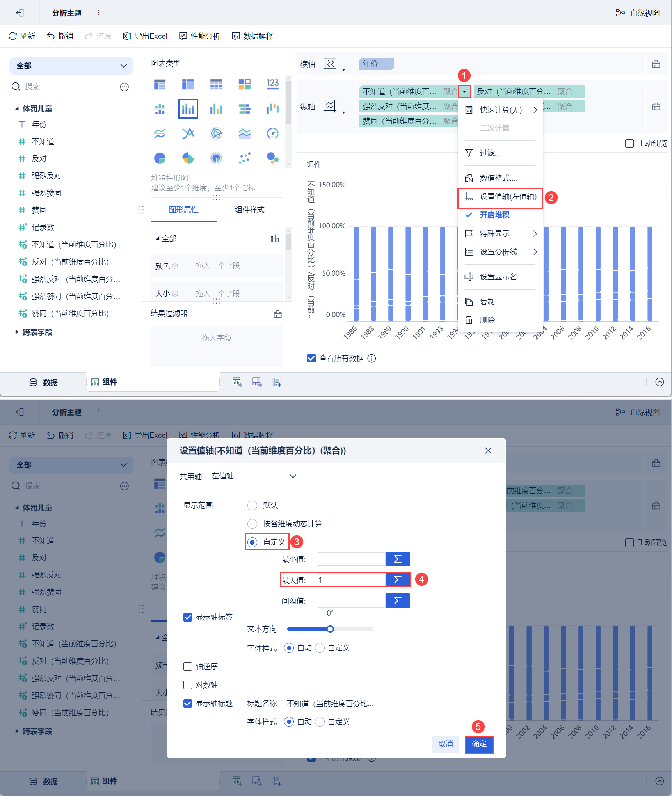Click the back exit icon at top left
The height and width of the screenshot is (796, 672).
tap(20, 13)
